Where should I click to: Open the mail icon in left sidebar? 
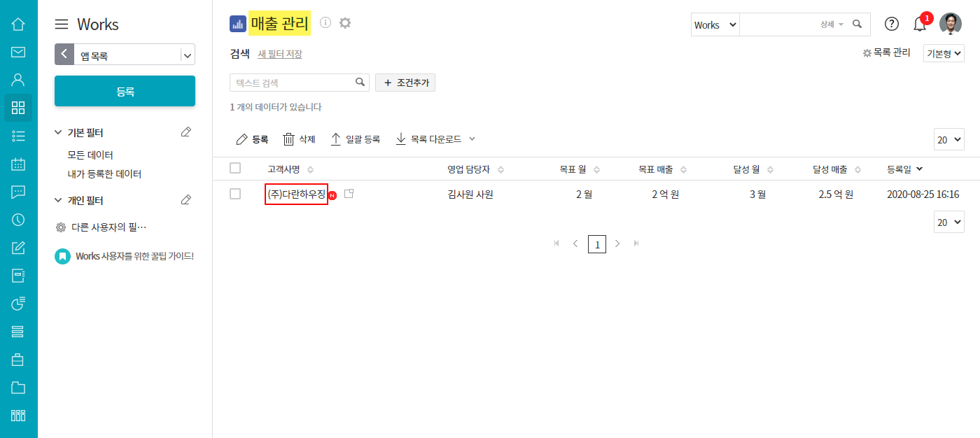click(x=18, y=52)
